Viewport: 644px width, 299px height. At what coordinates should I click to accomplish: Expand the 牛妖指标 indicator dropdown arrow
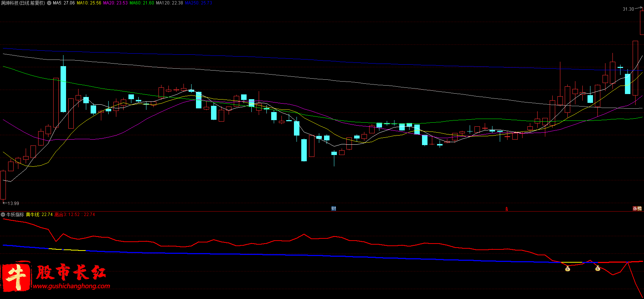tap(3, 215)
